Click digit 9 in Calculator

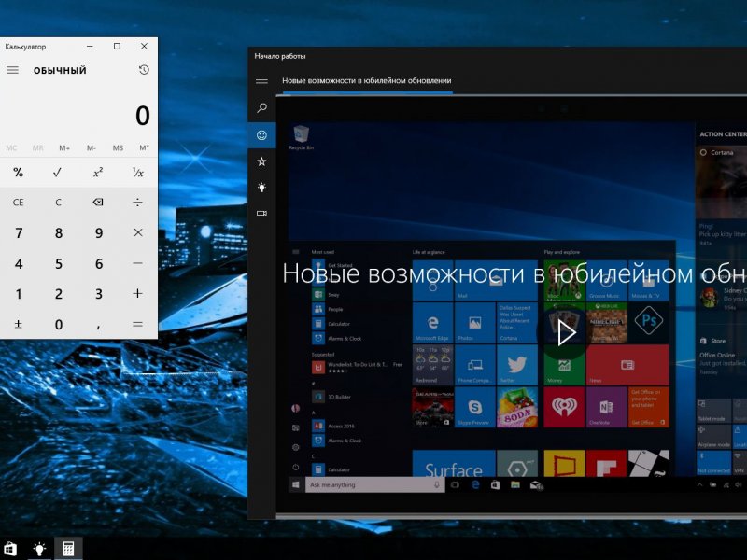(99, 232)
